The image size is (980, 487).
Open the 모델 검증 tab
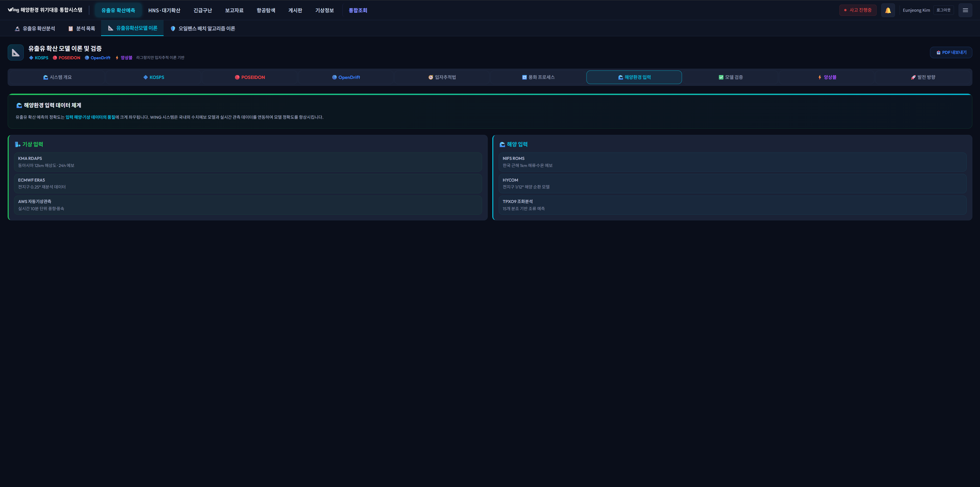click(730, 77)
